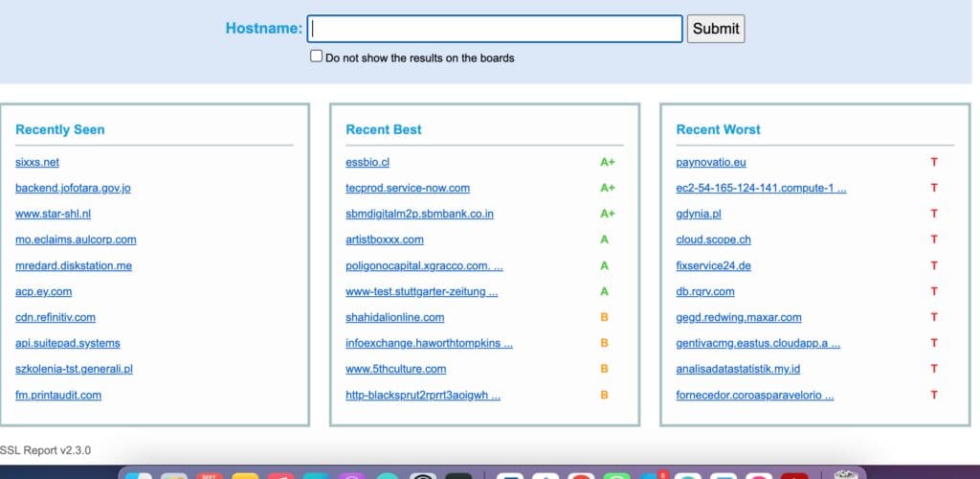Enable 'Do not show the results on the boards'

(x=316, y=57)
